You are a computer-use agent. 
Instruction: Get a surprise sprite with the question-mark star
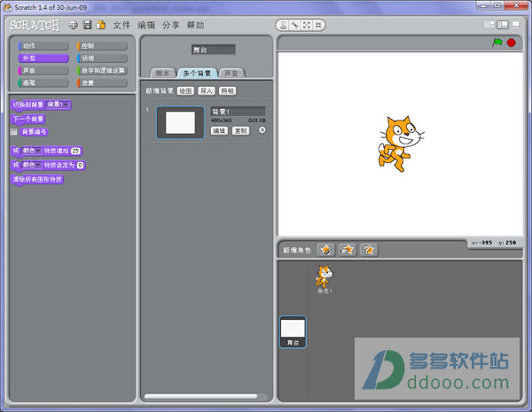369,250
